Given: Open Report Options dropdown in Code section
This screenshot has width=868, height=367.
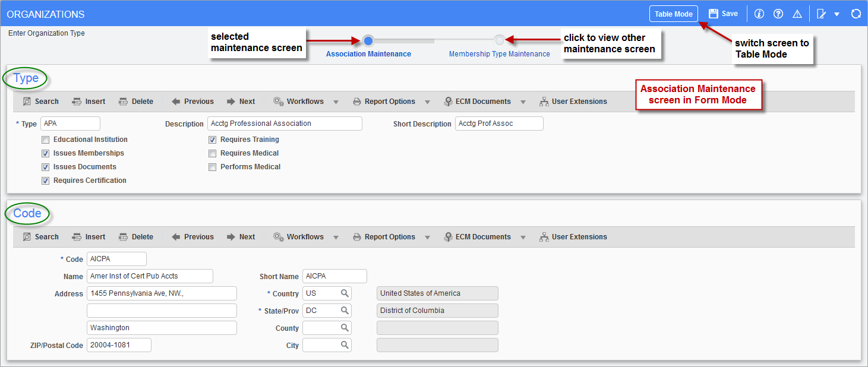Looking at the screenshot, I should [x=427, y=237].
